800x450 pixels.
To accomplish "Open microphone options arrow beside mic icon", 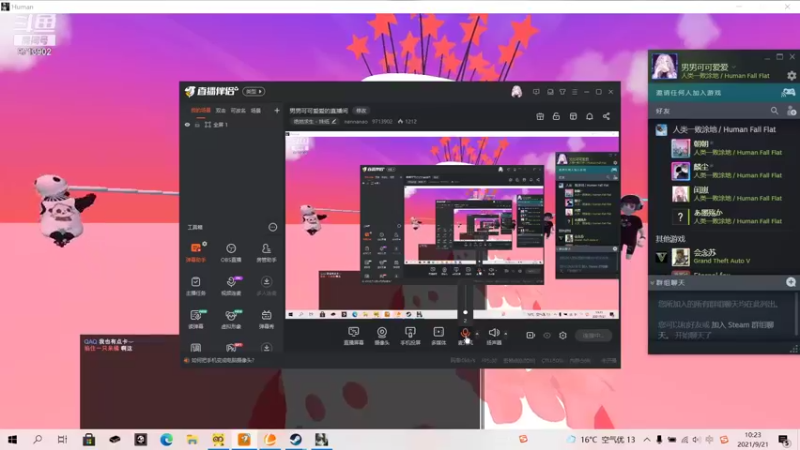I will point(477,334).
